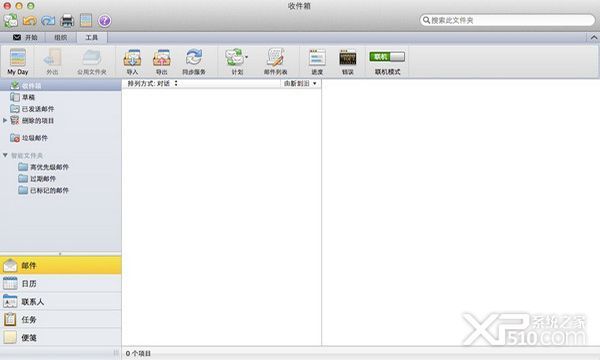Click the Redo arrow icon
This screenshot has height=360, width=600.
click(x=48, y=20)
